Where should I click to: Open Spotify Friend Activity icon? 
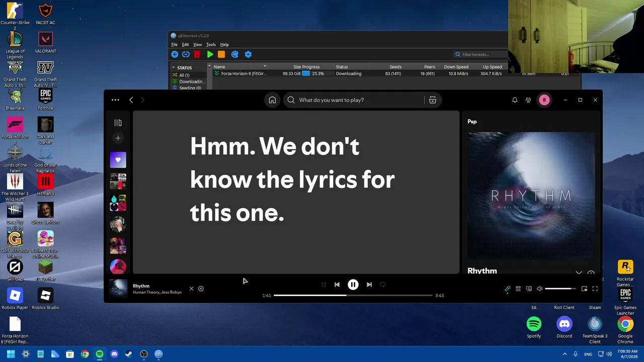[x=528, y=100]
